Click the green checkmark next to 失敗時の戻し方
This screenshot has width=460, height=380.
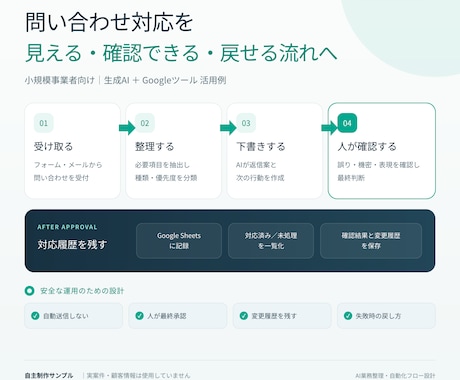point(348,316)
